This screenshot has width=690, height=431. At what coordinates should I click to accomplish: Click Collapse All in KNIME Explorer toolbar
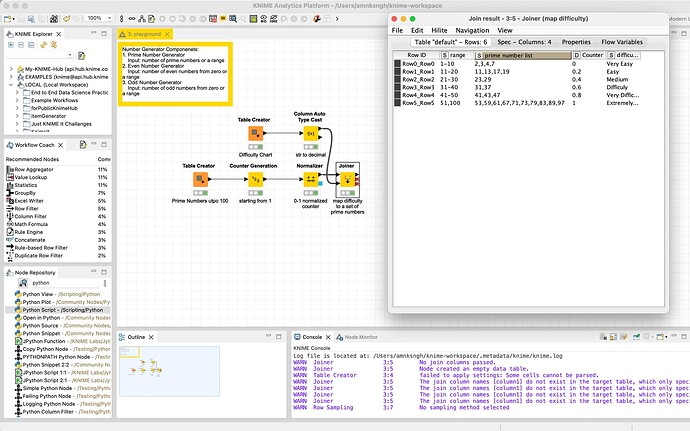click(x=21, y=45)
